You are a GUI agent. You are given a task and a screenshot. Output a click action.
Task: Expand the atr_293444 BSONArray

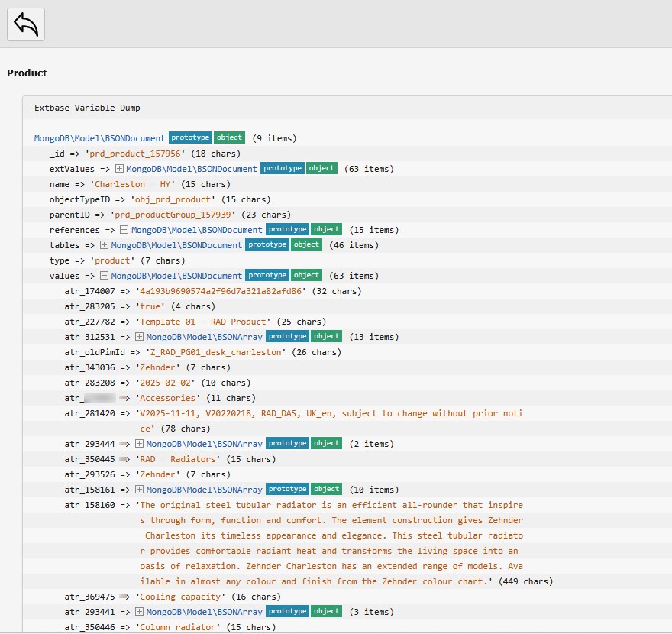click(x=140, y=444)
